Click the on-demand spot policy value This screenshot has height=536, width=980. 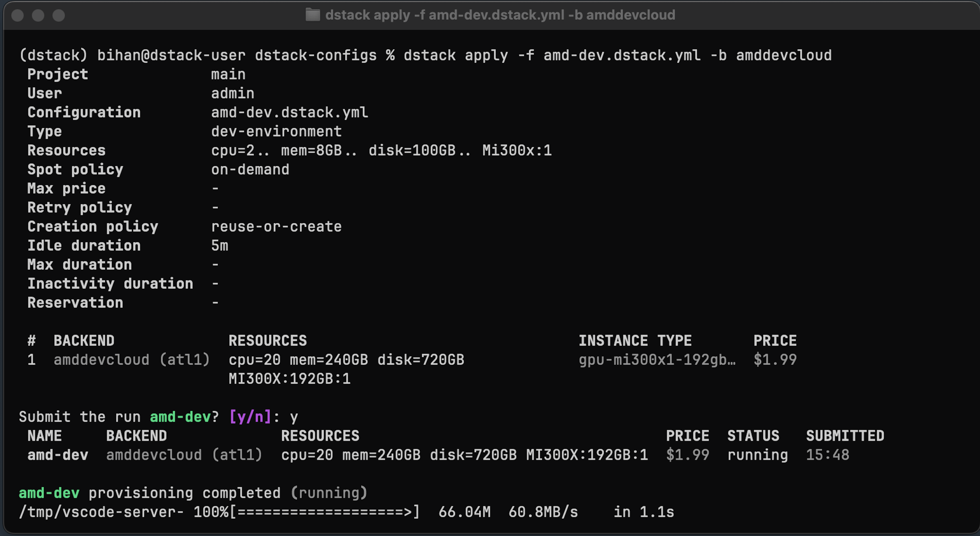click(250, 170)
